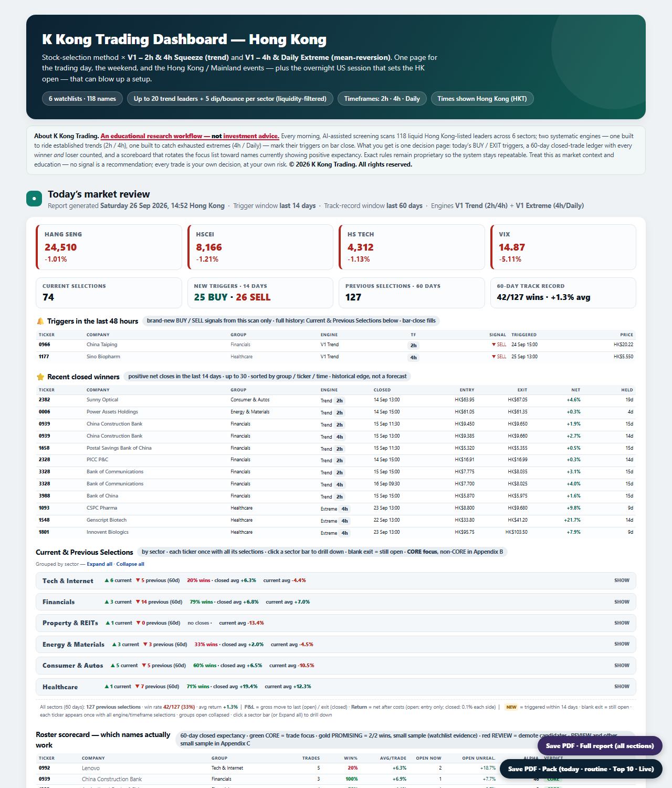Click the star icon beside Recent closed winners
Viewport: 672px width, 788px height.
point(40,377)
